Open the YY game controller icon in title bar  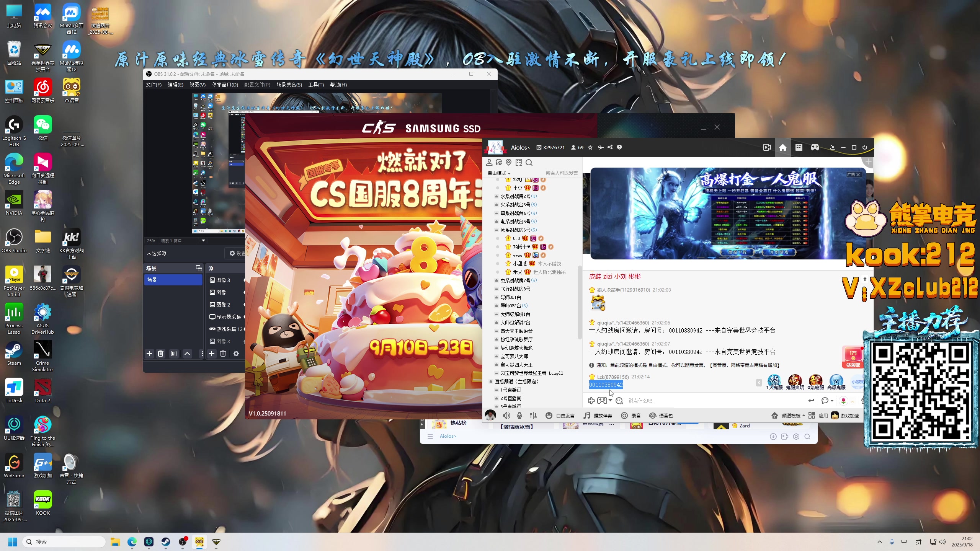[x=815, y=147]
